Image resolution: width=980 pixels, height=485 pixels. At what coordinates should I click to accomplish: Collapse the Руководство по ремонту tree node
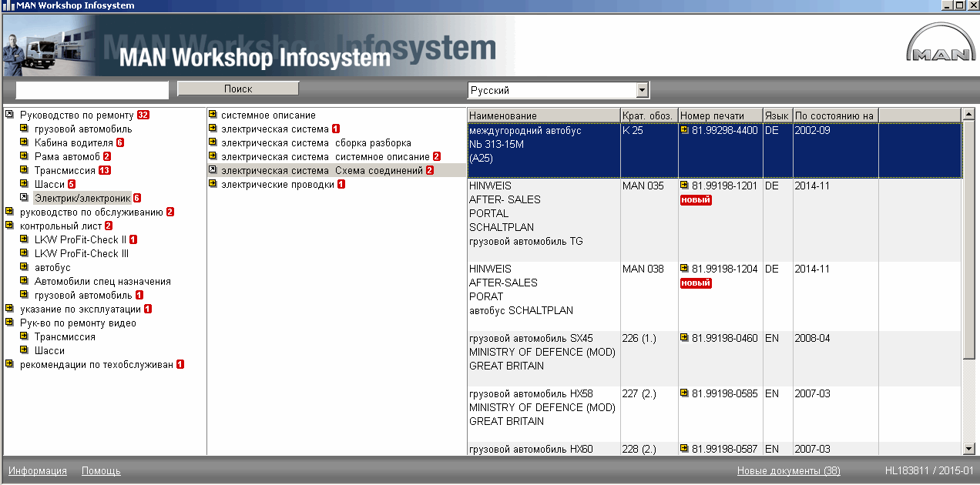pos(9,115)
